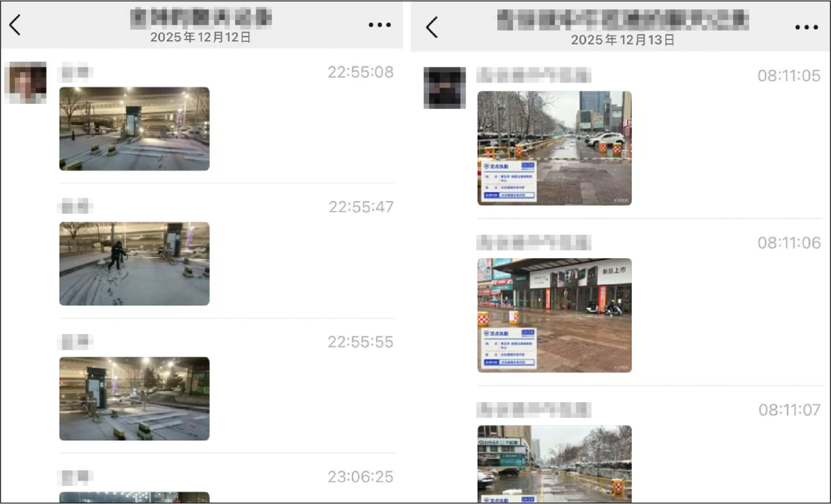Click the 2025年12月12日 date header
Screen dimensions: 831x504
click(x=201, y=38)
